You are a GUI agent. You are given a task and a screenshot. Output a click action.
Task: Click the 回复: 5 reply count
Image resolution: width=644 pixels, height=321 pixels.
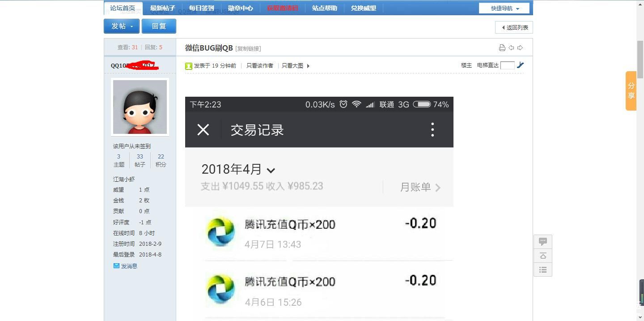(x=153, y=47)
